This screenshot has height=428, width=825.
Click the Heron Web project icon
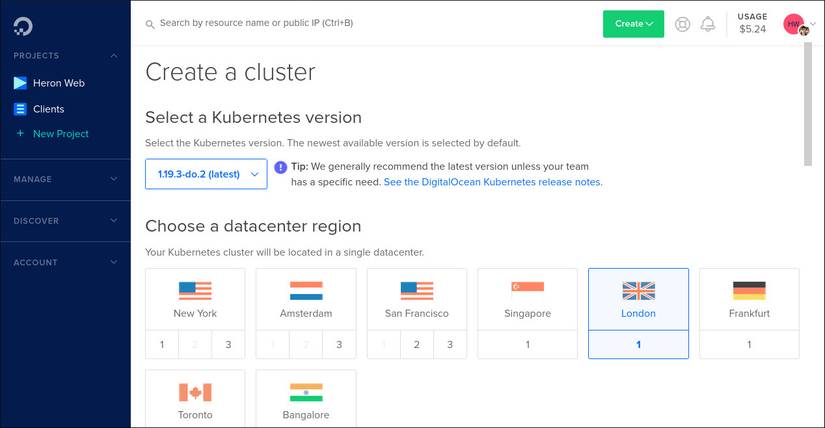click(x=20, y=83)
